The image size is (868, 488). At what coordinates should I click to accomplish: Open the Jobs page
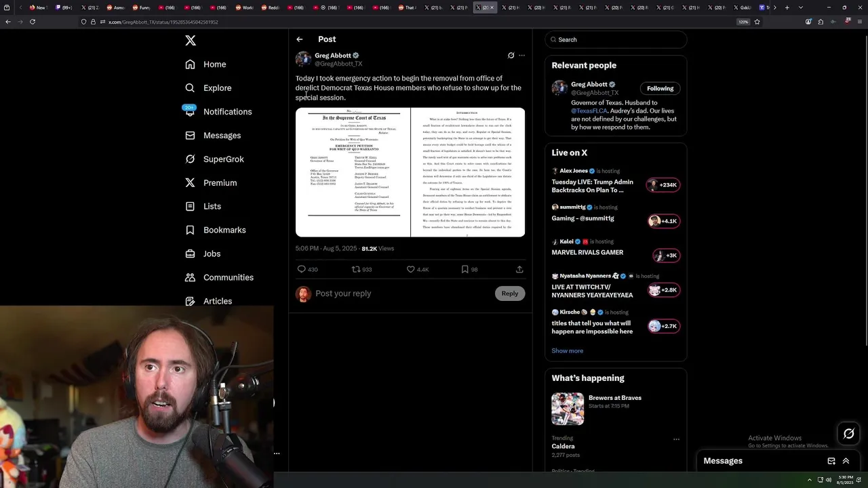[x=203, y=253]
